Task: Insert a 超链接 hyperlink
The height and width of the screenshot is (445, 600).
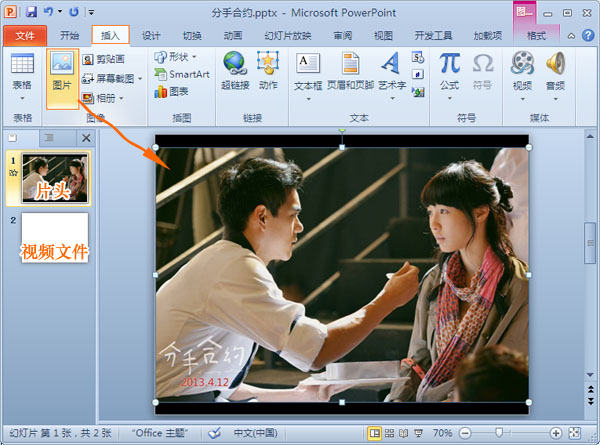Action: (235, 71)
